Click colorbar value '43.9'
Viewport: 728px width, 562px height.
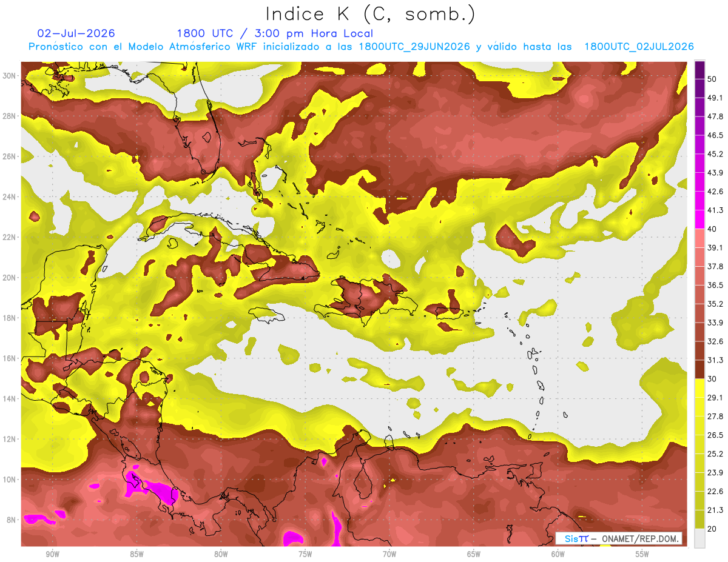(715, 172)
